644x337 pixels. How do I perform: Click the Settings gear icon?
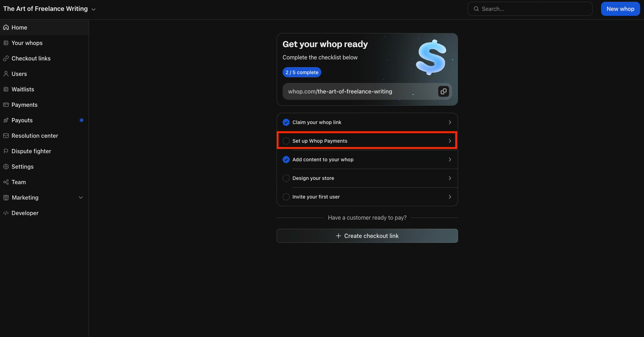coord(6,167)
